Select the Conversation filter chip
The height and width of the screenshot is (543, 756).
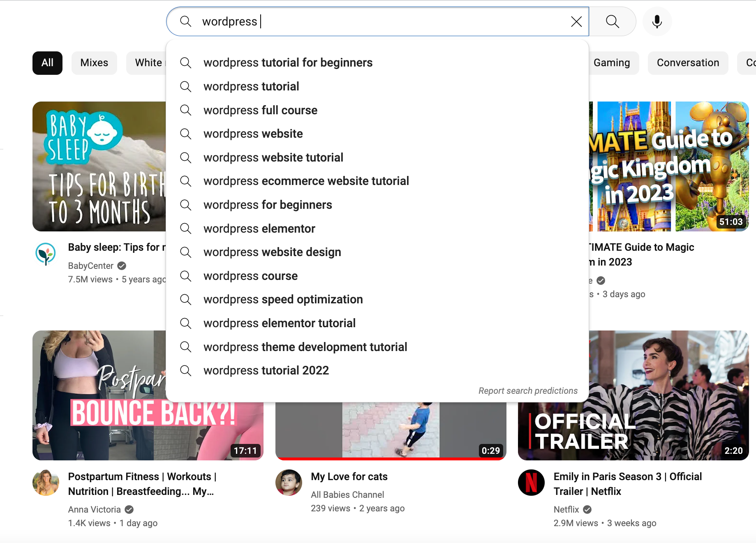688,63
